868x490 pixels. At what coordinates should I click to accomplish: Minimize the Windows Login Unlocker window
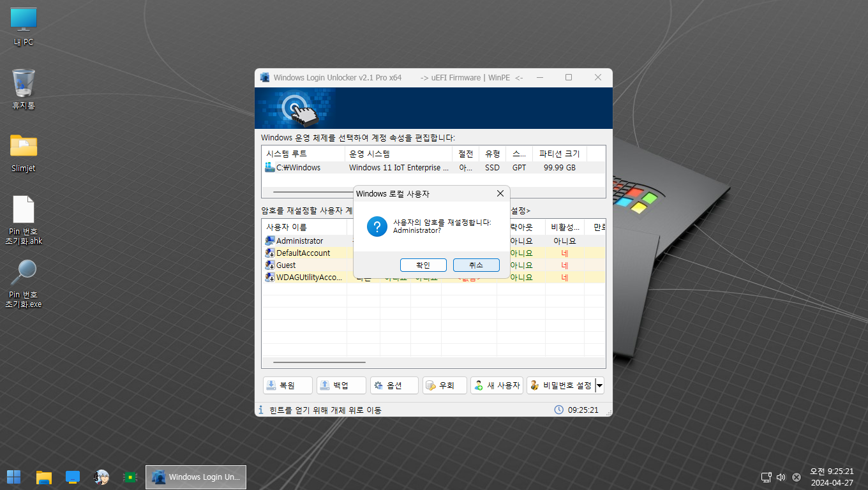[539, 77]
